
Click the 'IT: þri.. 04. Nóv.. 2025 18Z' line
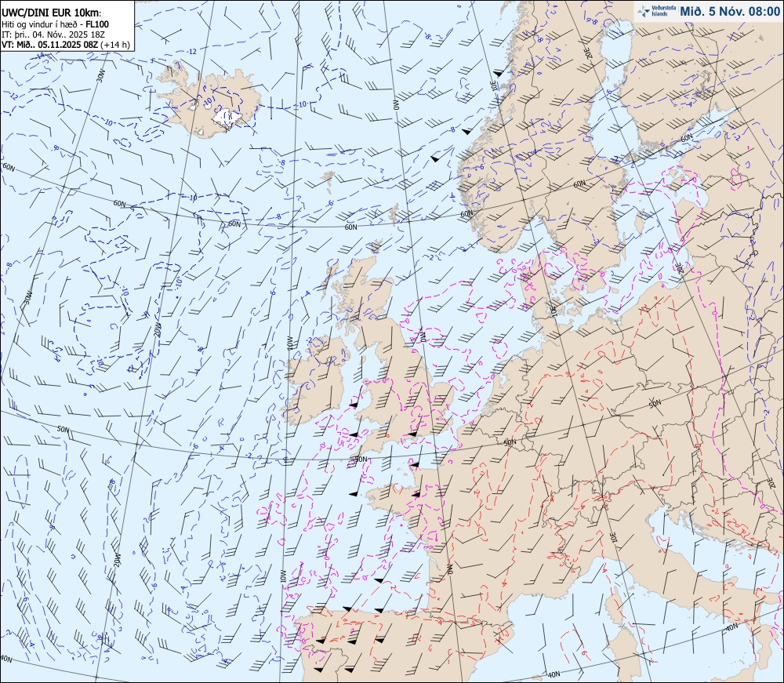[53, 34]
